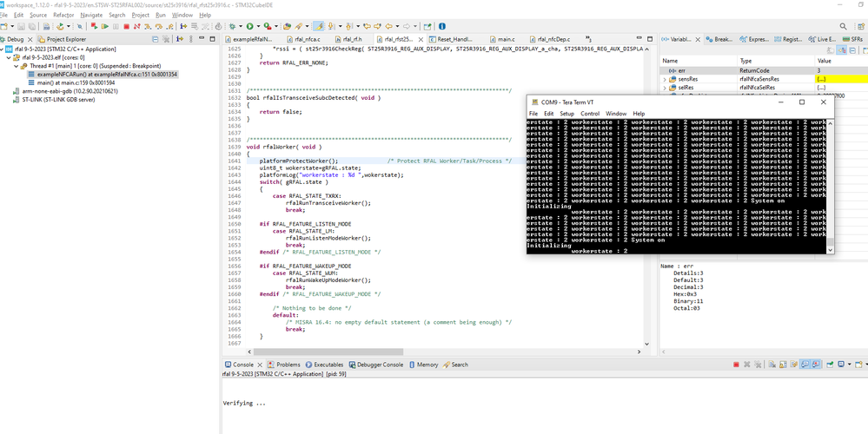Open the Run launch dropdown arrow
The image size is (868, 434).
coord(258,26)
